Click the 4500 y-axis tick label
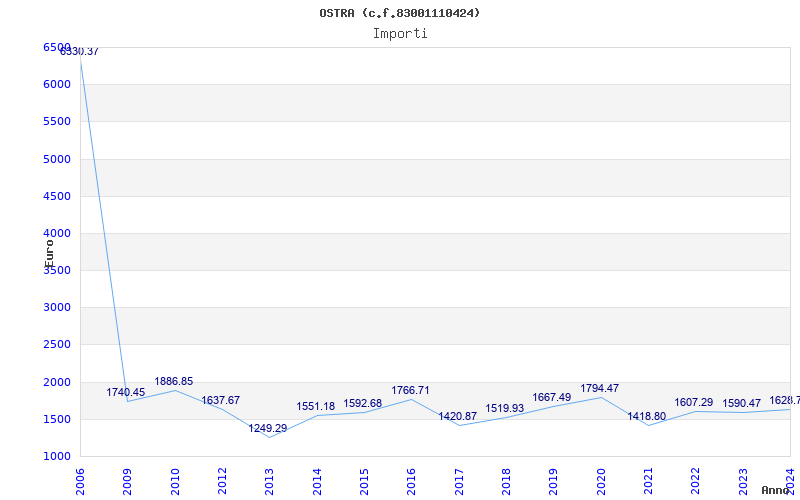 57,196
